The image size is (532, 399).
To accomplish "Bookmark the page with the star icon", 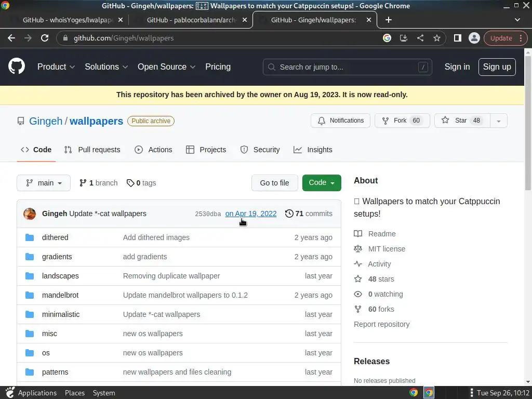I will point(436,38).
